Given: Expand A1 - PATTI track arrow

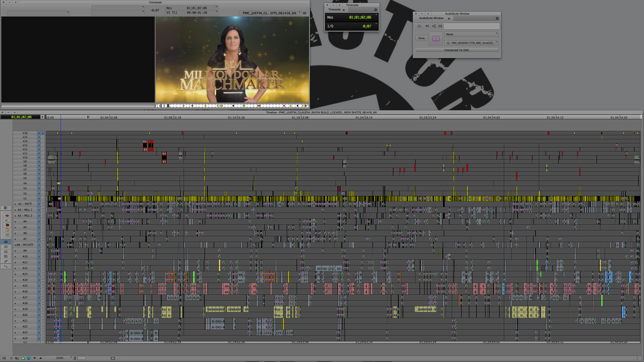Looking at the screenshot, I should [15, 204].
